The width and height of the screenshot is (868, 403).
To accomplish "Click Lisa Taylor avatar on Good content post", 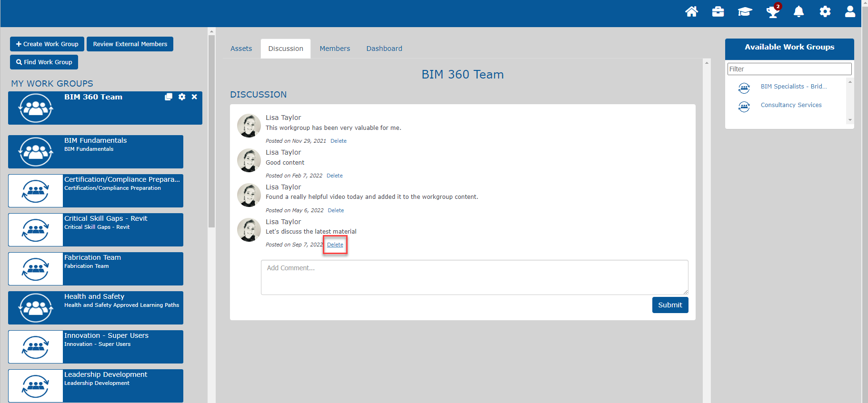I will (249, 160).
